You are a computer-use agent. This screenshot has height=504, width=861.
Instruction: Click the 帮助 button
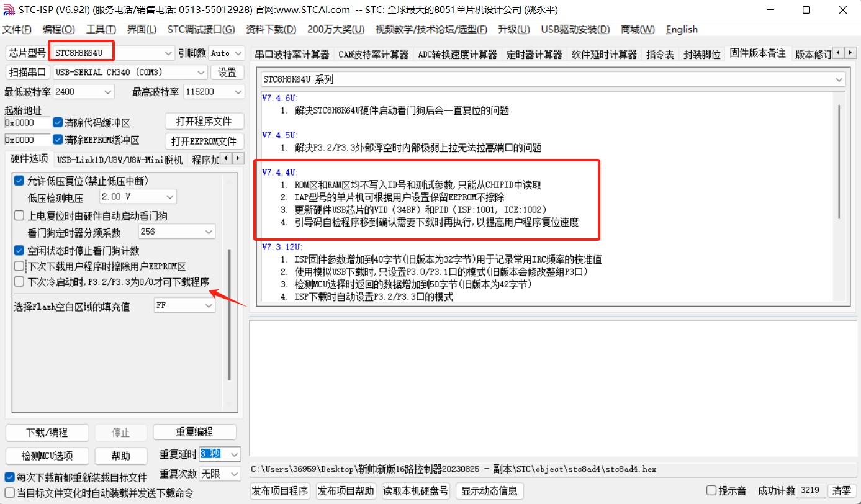coord(120,456)
